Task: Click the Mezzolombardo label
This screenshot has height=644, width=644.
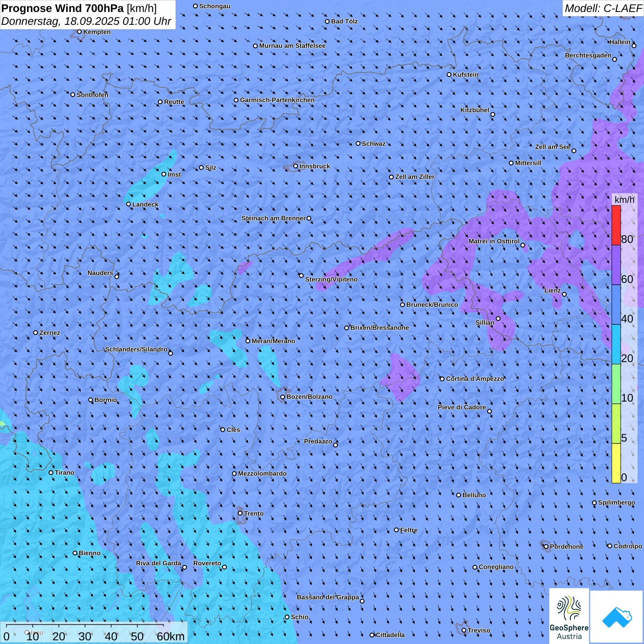Action: [x=262, y=473]
